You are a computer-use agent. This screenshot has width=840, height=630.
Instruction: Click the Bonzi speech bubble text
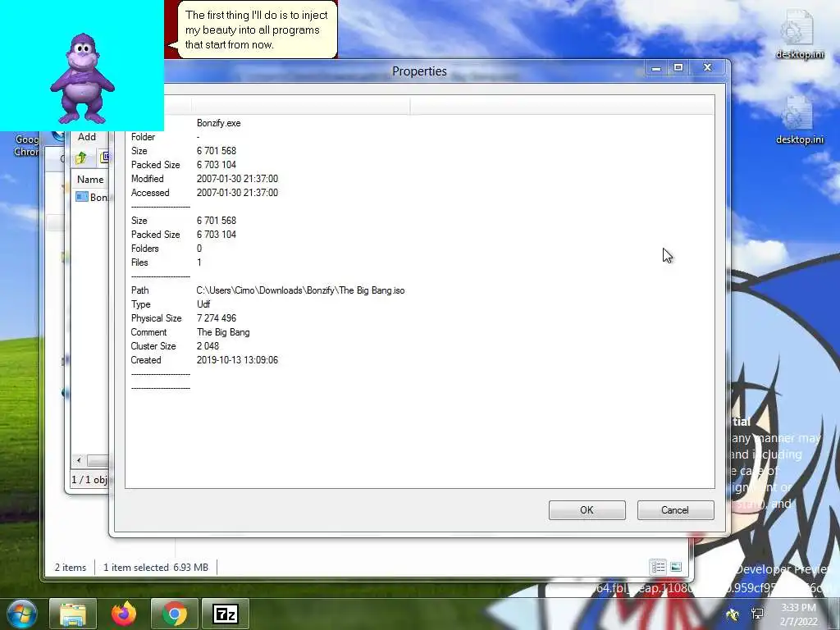256,30
